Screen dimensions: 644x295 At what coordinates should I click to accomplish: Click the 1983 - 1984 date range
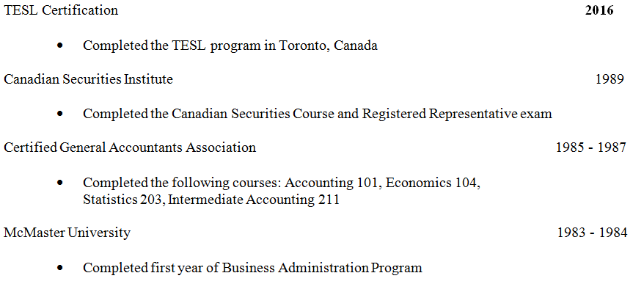[x=591, y=233]
